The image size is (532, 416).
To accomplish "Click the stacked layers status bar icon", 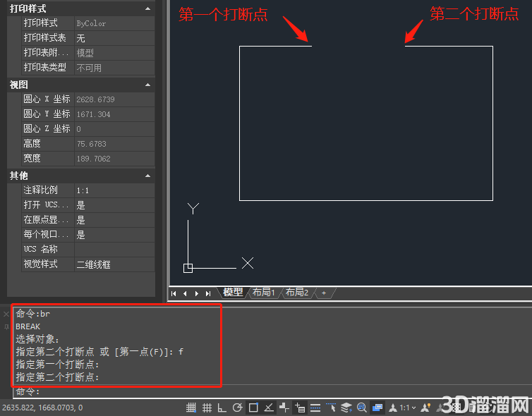I will [346, 407].
